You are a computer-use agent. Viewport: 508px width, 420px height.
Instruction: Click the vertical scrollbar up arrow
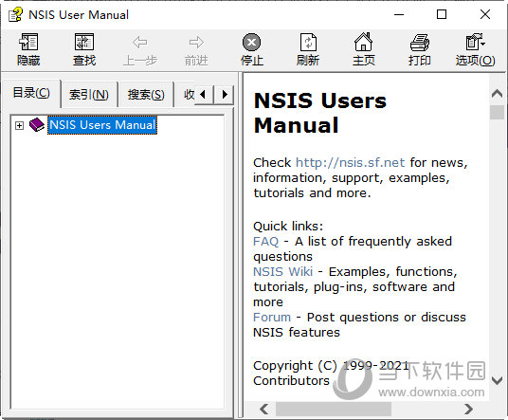[x=497, y=93]
